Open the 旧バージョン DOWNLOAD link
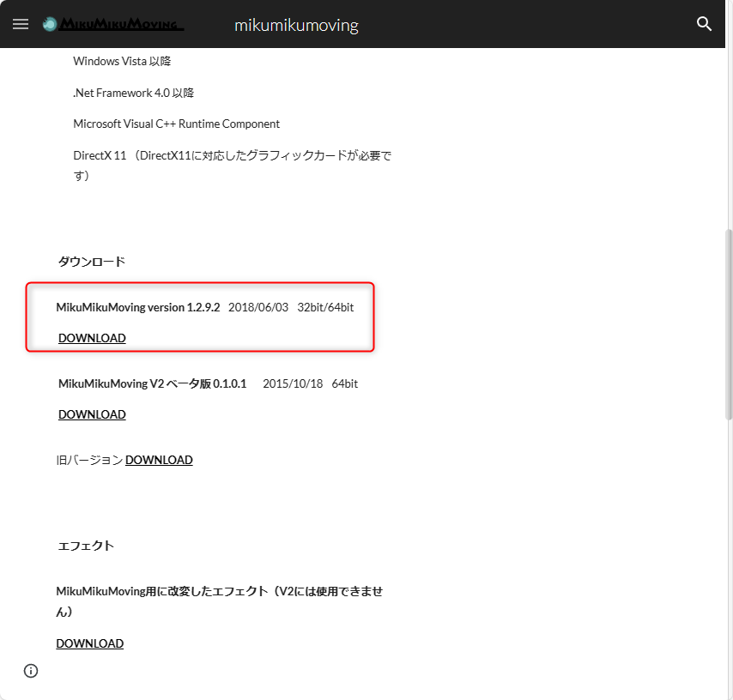 [159, 460]
